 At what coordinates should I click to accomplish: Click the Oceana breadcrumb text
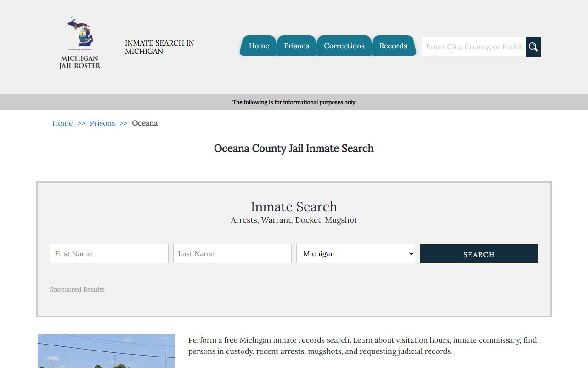pos(145,123)
